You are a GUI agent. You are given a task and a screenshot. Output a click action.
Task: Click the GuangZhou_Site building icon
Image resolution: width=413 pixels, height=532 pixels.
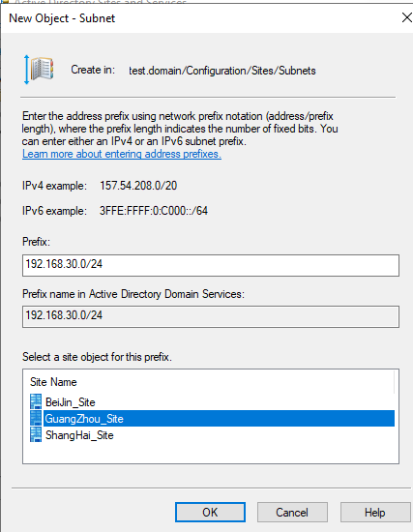36,418
